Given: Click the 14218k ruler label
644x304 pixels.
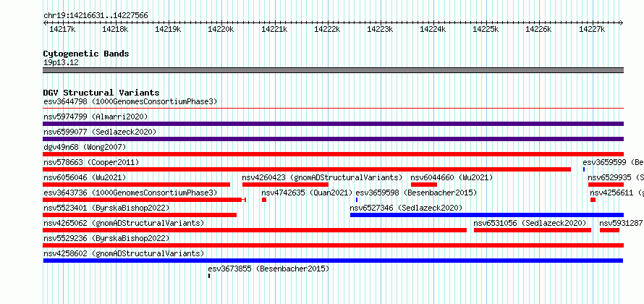Looking at the screenshot, I should coord(115,29).
